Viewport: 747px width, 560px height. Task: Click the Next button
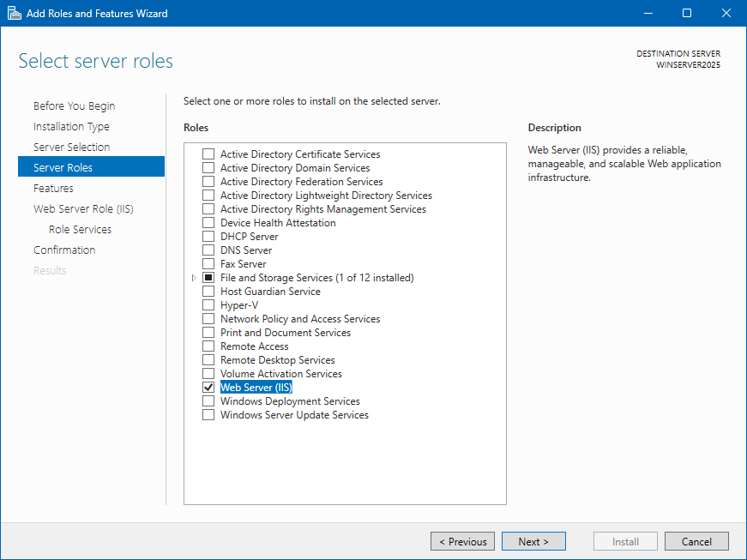coord(533,541)
